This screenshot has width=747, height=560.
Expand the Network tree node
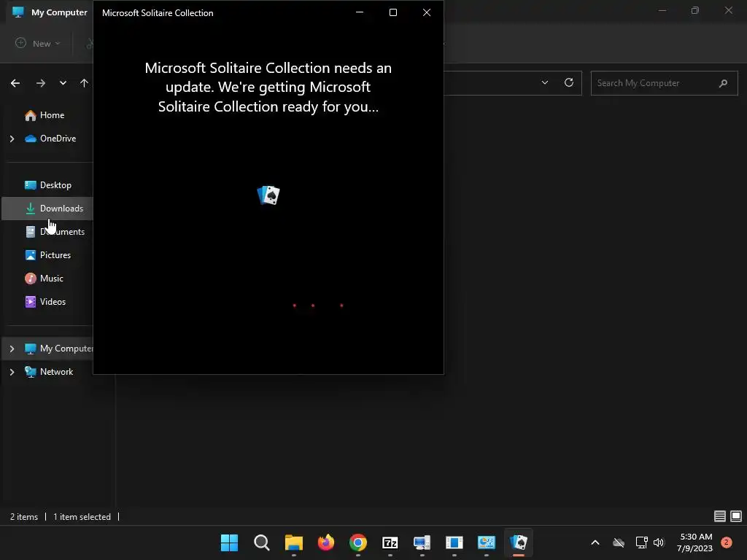pyautogui.click(x=12, y=372)
